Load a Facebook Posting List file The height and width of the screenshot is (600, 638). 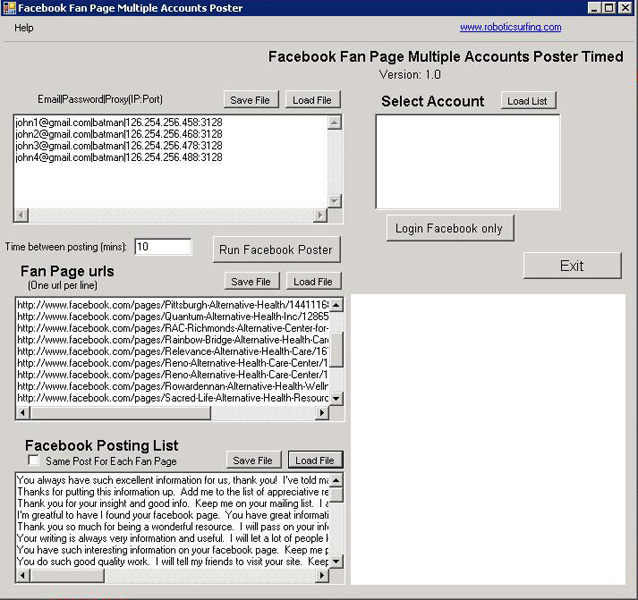coord(315,460)
